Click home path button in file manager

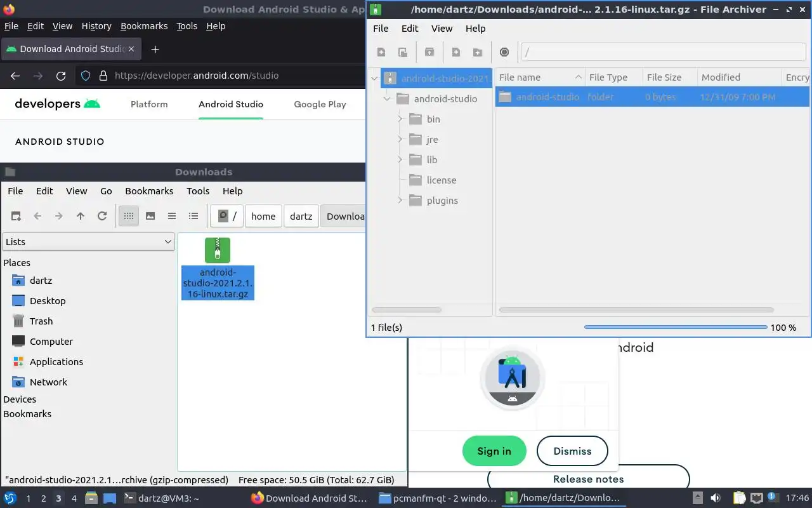pos(263,216)
